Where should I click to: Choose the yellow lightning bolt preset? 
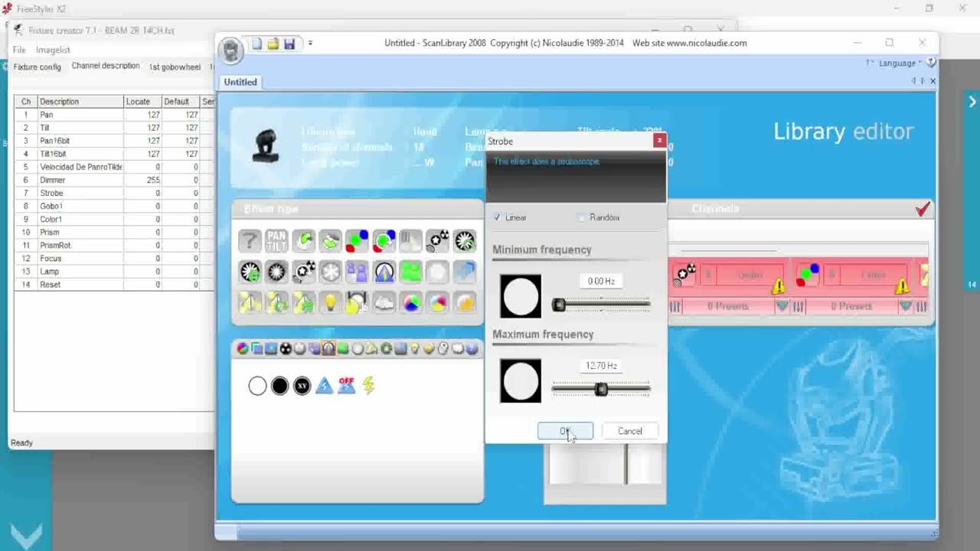(x=368, y=386)
